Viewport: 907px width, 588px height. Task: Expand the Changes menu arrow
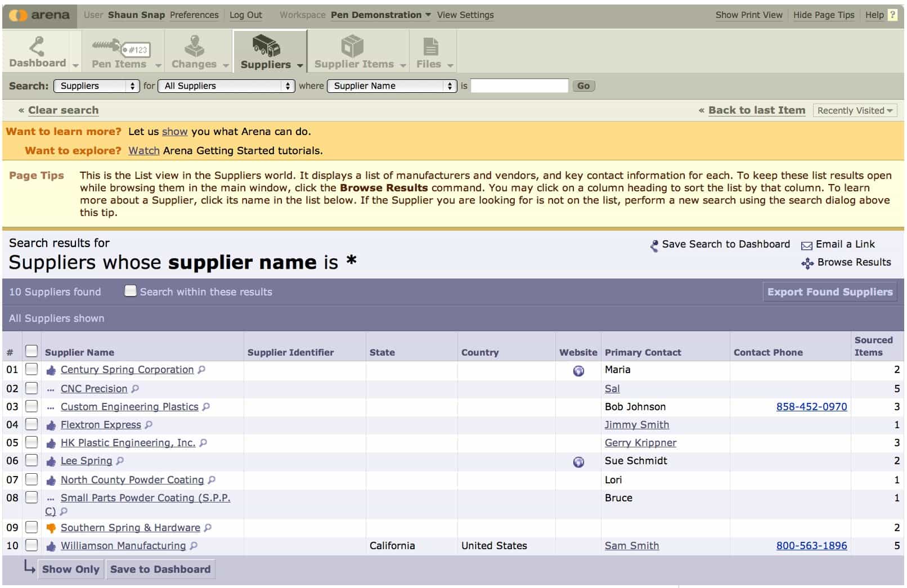click(x=226, y=65)
